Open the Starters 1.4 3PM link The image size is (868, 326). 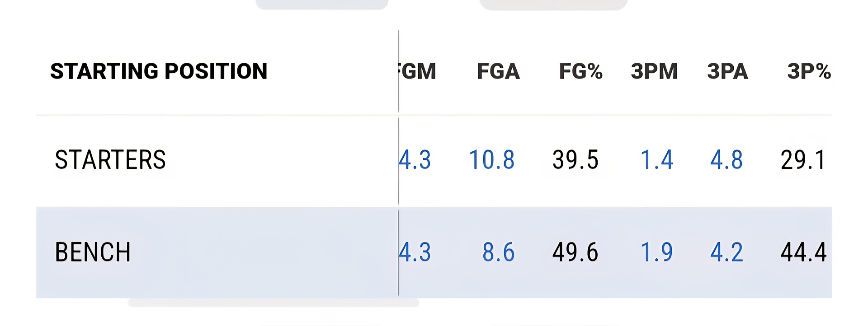click(657, 160)
